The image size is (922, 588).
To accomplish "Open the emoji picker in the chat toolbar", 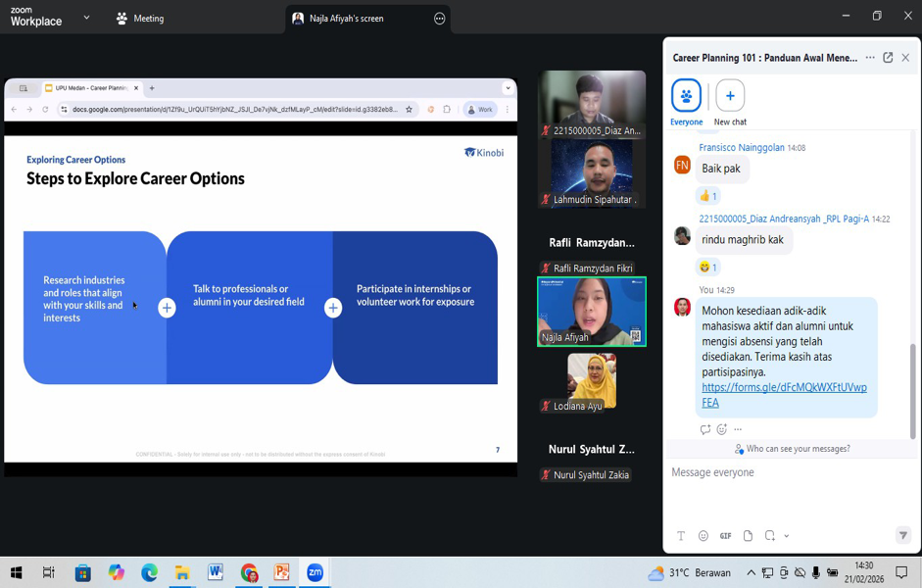I will (x=704, y=536).
